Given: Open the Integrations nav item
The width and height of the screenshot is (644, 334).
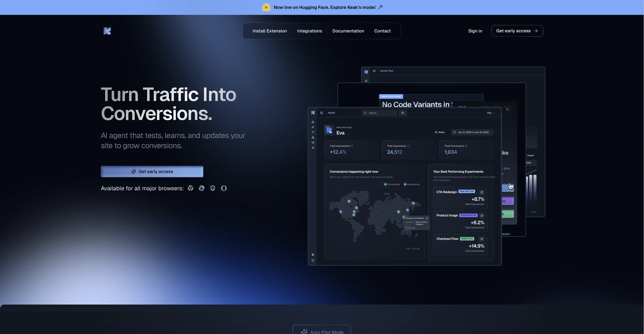Looking at the screenshot, I should (x=310, y=31).
